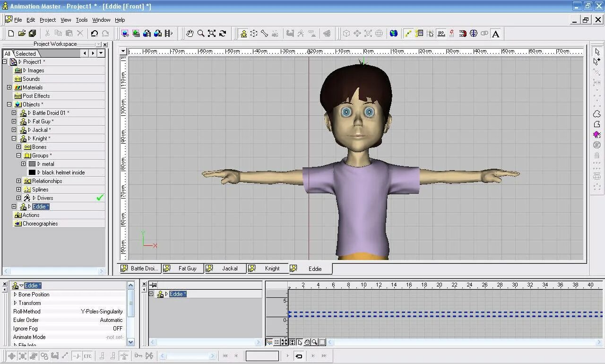The height and width of the screenshot is (364, 605).
Task: Click the magnet snap icon
Action: click(463, 34)
